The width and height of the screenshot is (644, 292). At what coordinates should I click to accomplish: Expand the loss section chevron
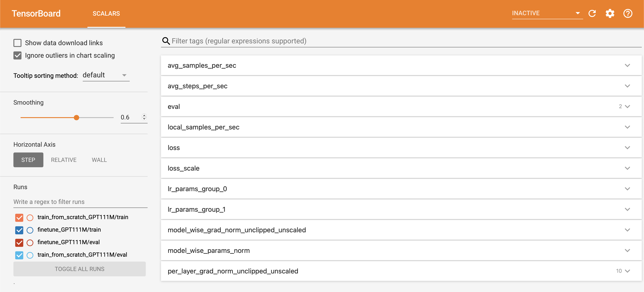point(627,148)
